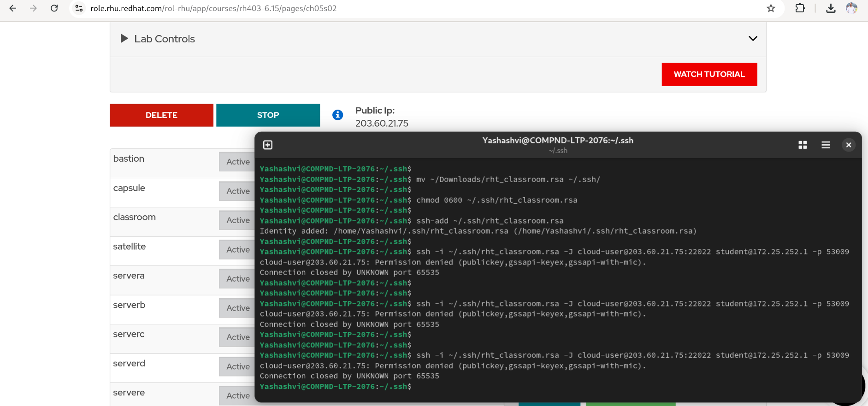
Task: Click the Active status for serverd
Action: point(238,366)
